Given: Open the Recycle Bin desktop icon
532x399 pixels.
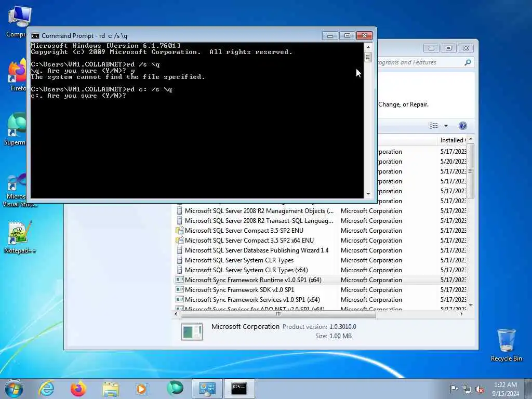Looking at the screenshot, I should point(506,345).
